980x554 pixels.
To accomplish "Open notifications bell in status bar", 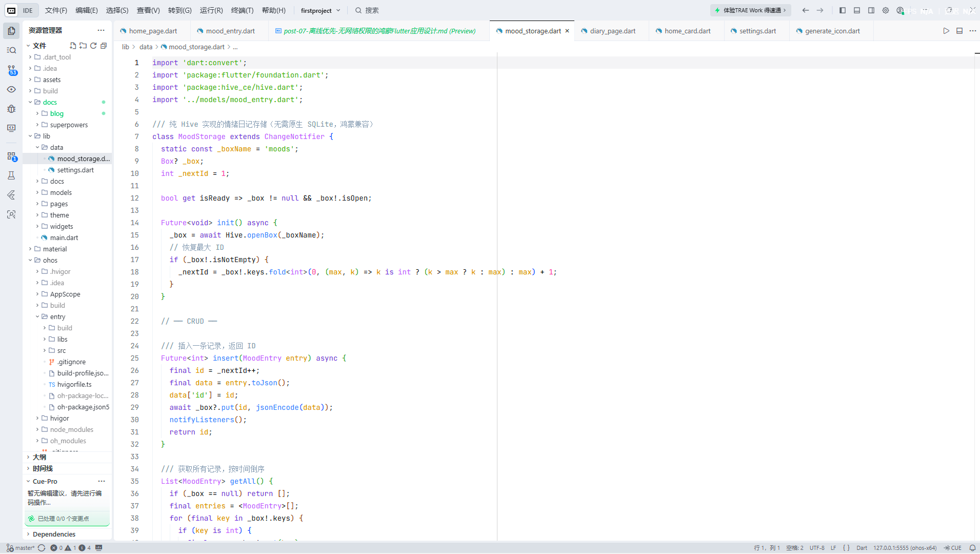I will point(972,548).
